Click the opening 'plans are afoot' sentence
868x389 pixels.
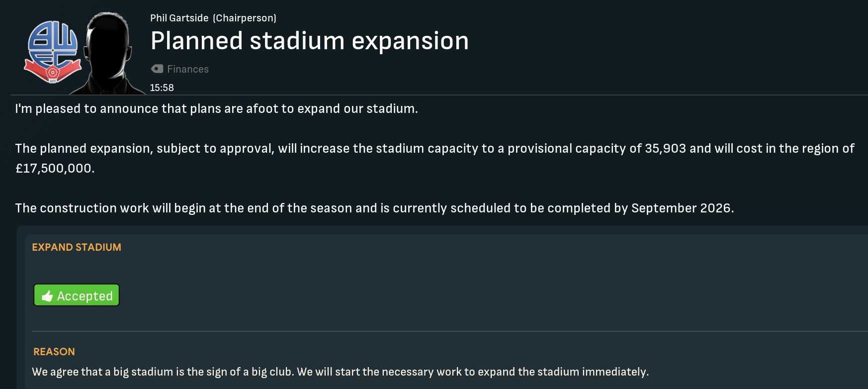tap(216, 108)
